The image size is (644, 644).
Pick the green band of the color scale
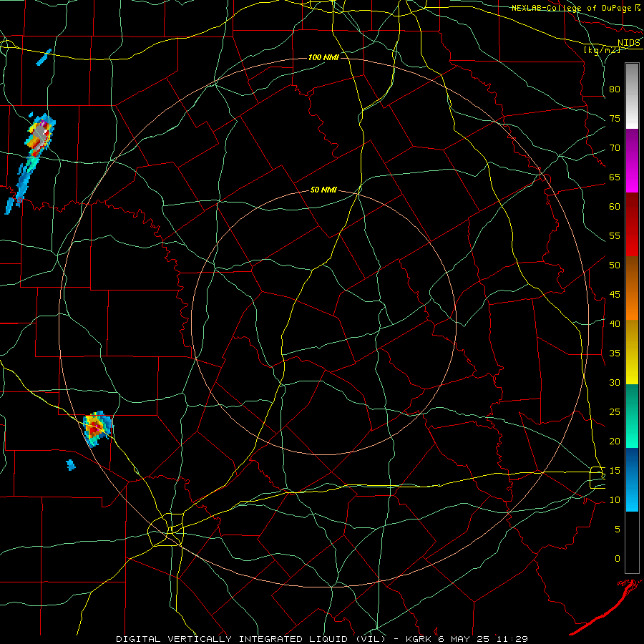click(x=632, y=416)
